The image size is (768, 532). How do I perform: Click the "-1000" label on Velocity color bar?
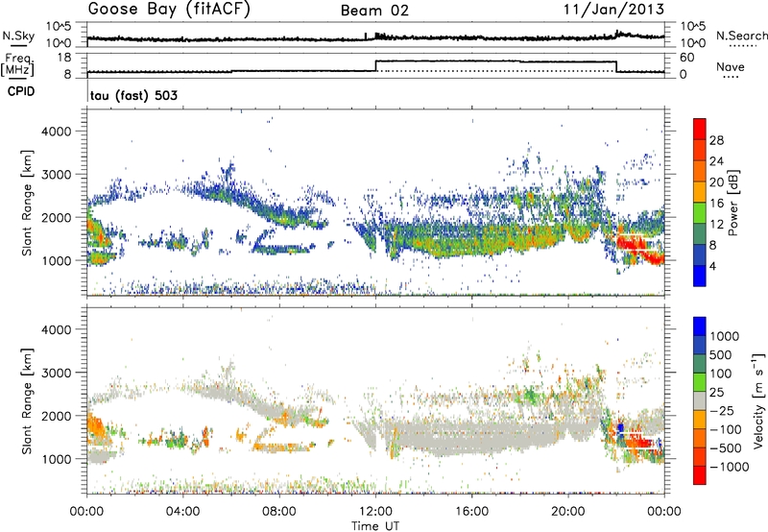coord(730,467)
